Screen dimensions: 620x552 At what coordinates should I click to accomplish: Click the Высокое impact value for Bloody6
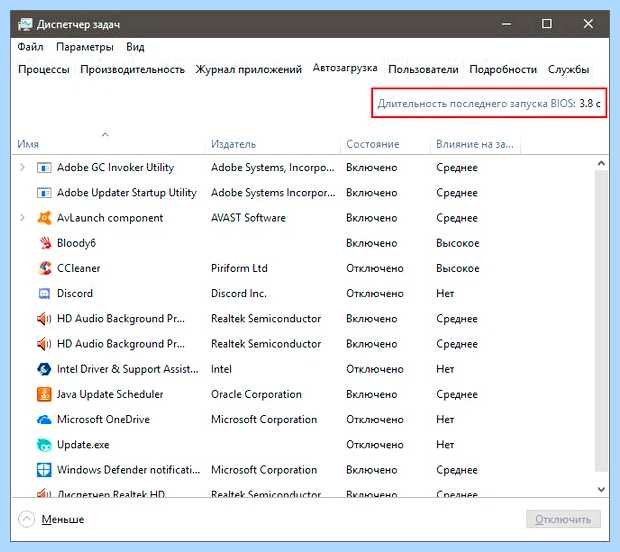tap(457, 243)
